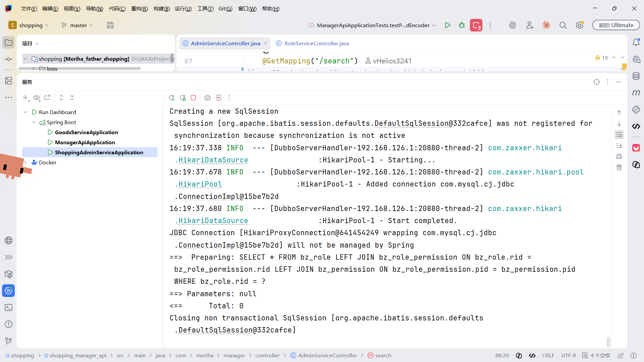Image resolution: width=644 pixels, height=362 pixels.
Task: Open the Maven tool window icon
Action: [x=636, y=93]
